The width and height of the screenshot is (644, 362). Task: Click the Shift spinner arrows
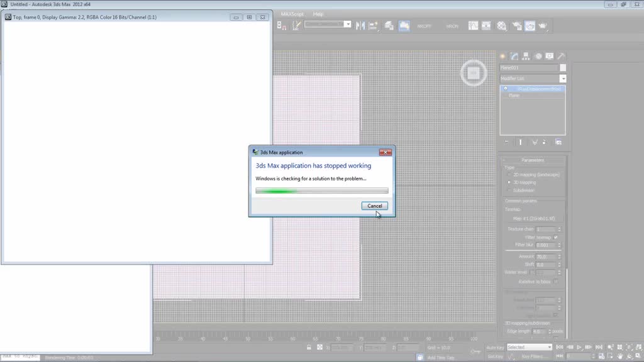559,265
